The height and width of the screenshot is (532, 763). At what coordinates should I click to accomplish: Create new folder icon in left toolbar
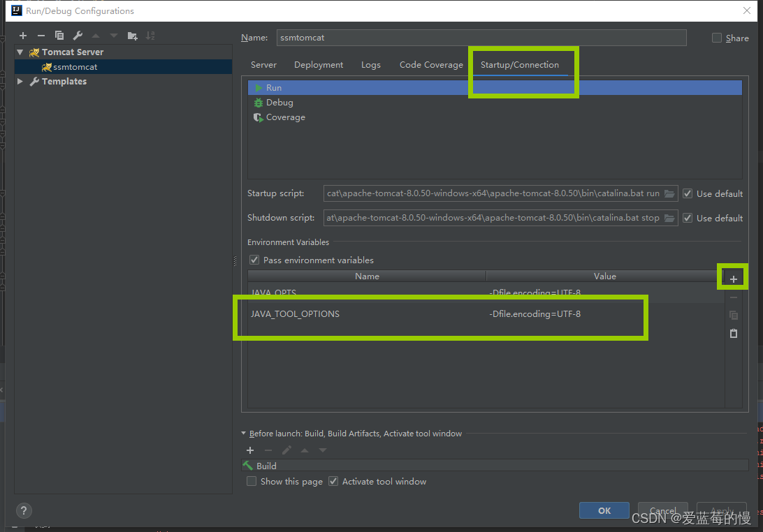(x=132, y=36)
